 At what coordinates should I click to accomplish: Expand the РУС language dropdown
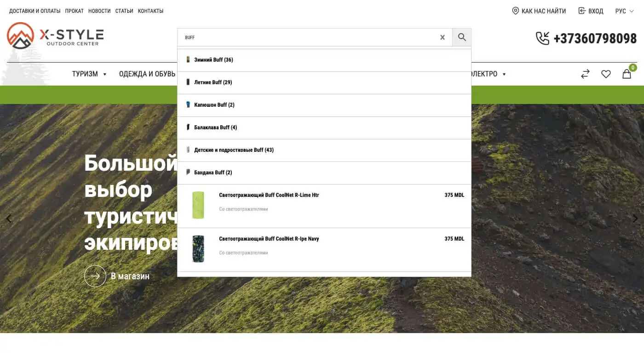click(x=625, y=11)
